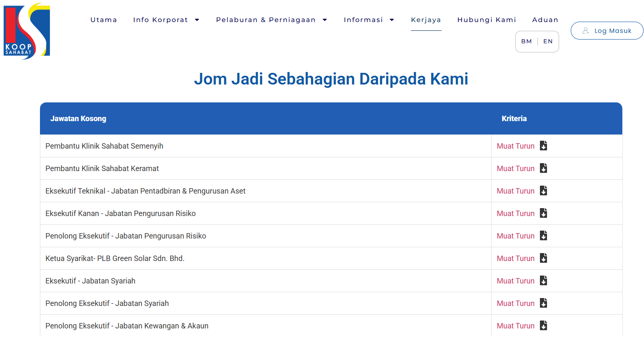Open the Info Korporat menu
This screenshot has height=338, width=644.
[161, 20]
